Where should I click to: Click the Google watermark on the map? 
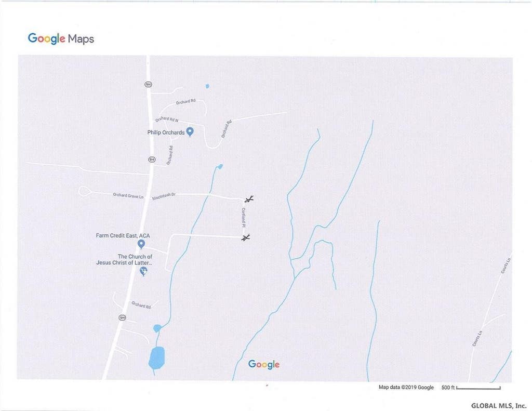pyautogui.click(x=264, y=364)
